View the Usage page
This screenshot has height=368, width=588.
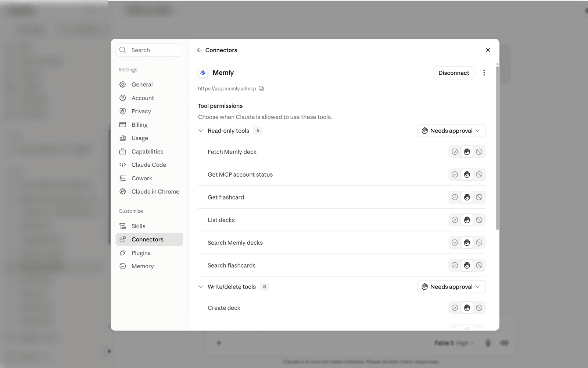click(x=149, y=138)
